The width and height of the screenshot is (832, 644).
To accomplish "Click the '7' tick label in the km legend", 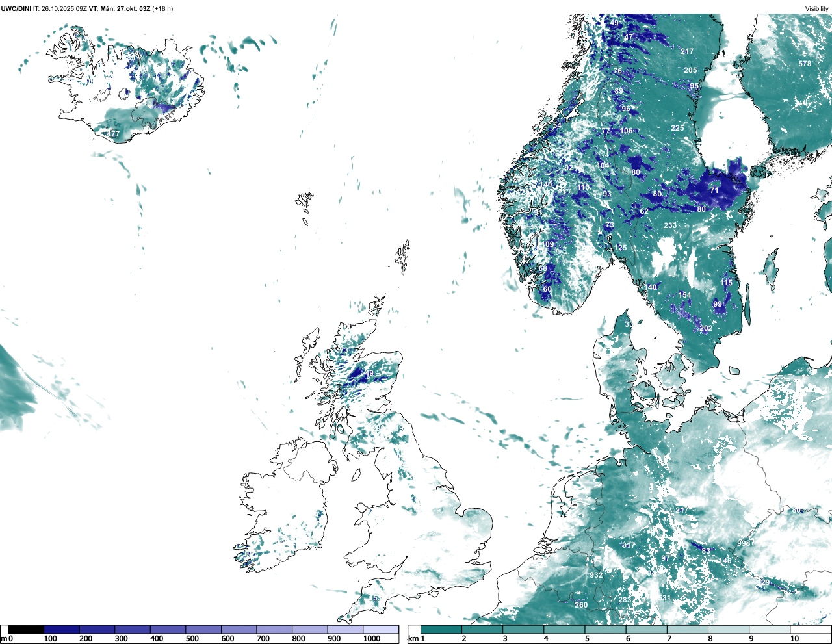I will click(x=669, y=639).
